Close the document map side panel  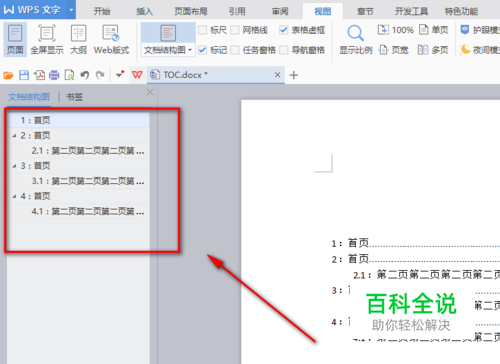pyautogui.click(x=150, y=92)
